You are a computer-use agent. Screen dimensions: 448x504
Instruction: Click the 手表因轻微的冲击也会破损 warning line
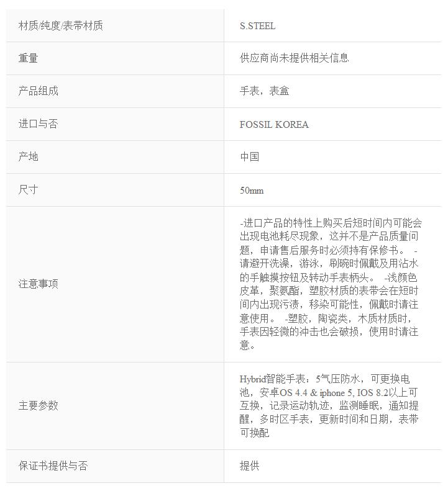click(299, 331)
